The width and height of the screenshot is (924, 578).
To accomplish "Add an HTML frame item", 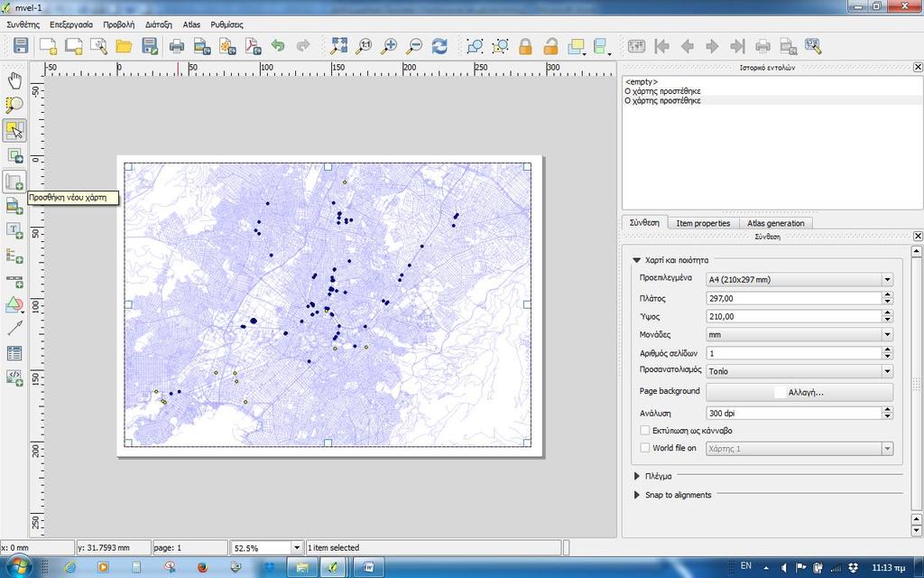I will [14, 378].
